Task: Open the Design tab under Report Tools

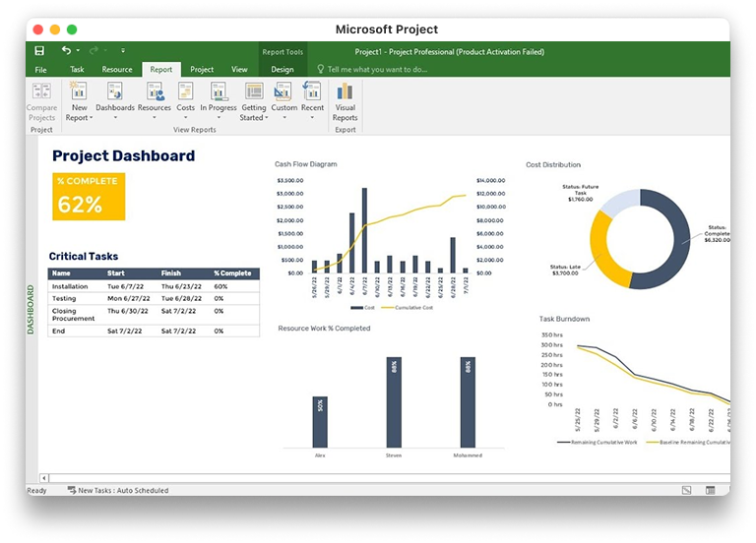Action: point(283,70)
